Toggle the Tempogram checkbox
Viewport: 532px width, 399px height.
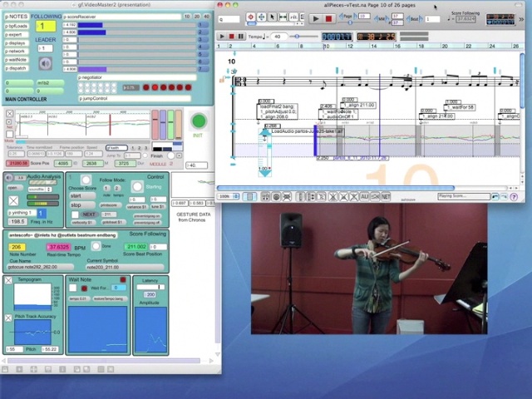click(x=9, y=280)
